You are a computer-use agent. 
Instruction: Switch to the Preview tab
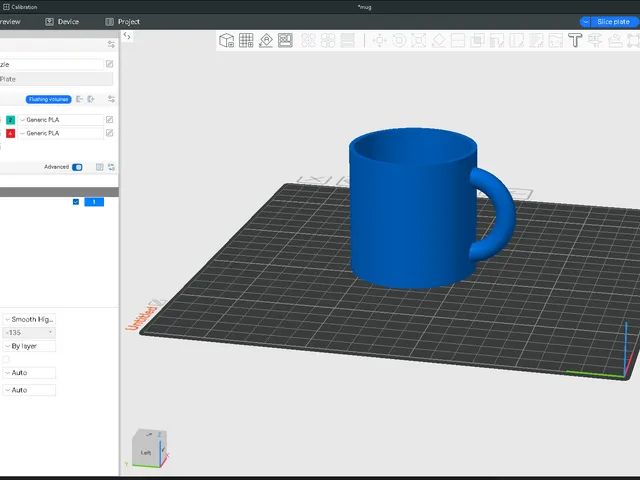click(10, 22)
